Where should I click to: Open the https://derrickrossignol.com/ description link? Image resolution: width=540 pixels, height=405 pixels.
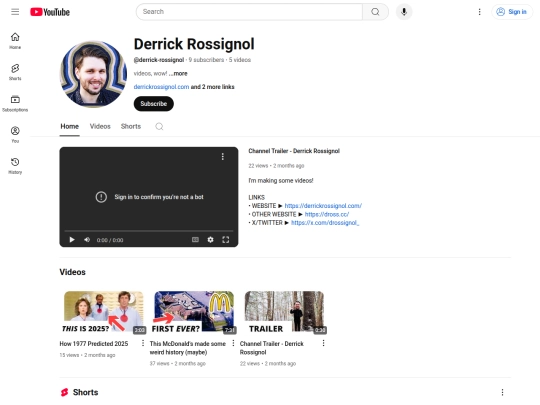323,206
